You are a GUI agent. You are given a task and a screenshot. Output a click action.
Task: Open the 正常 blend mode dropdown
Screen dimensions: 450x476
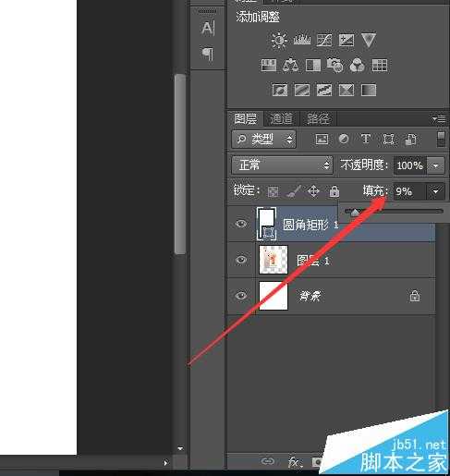pos(282,165)
